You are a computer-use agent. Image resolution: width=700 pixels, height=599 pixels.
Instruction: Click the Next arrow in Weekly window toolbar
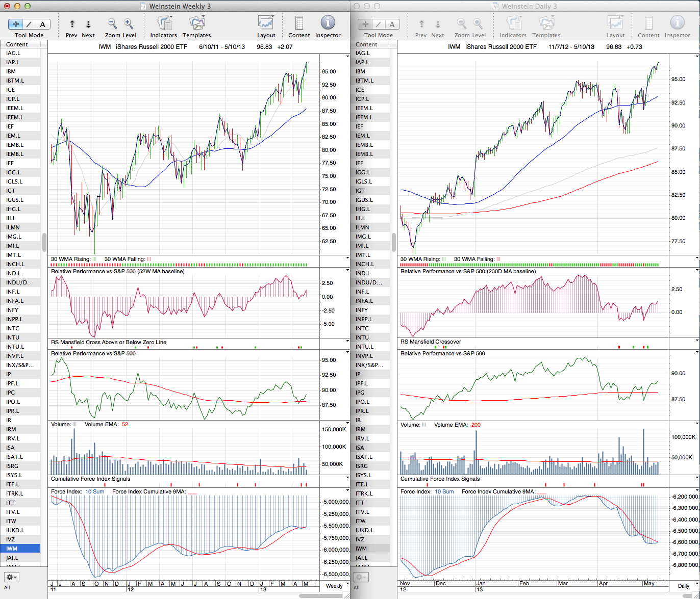[x=88, y=24]
